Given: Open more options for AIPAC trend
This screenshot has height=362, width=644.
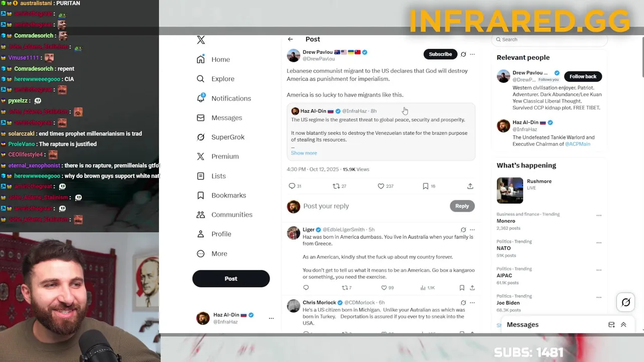Looking at the screenshot, I should click(x=599, y=270).
